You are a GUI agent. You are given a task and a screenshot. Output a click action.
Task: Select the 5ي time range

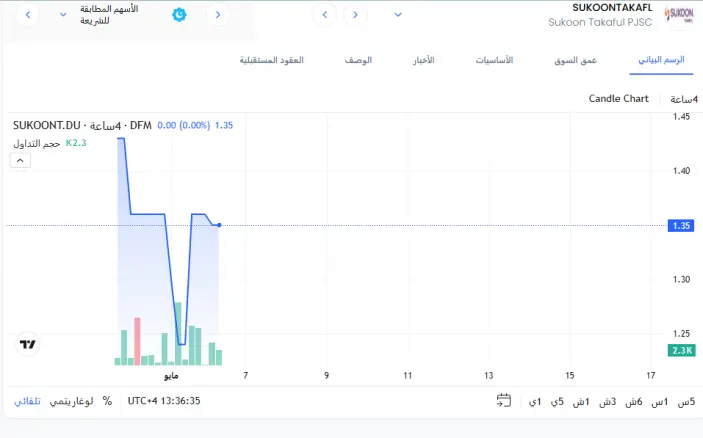click(557, 402)
